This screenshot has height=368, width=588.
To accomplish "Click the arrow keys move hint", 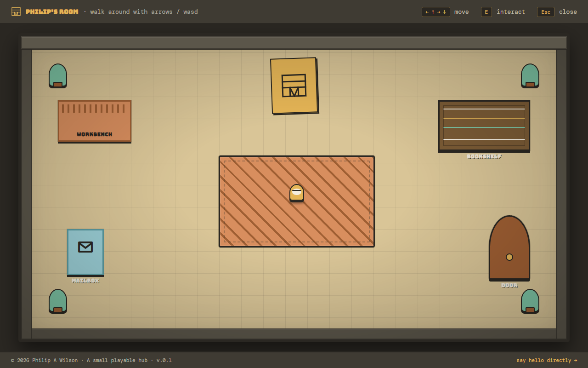I will 435,12.
